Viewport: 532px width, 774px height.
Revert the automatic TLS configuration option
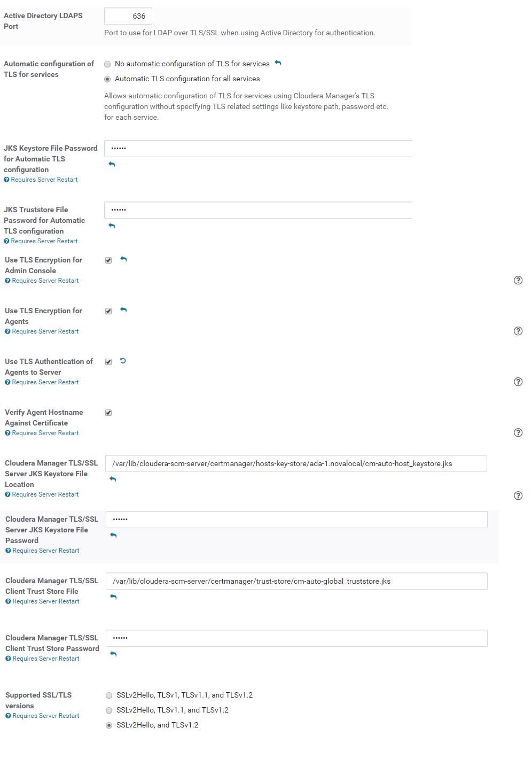point(278,63)
